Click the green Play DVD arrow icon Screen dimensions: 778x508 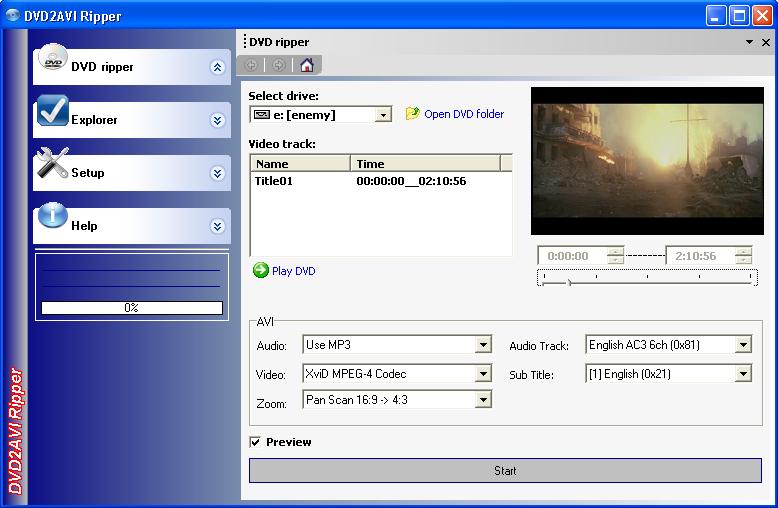(x=260, y=270)
